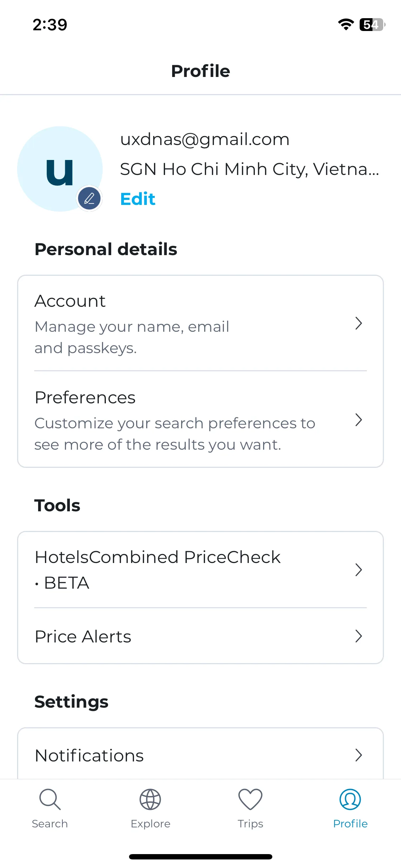
Task: Switch to the Explore tab label
Action: click(x=150, y=824)
